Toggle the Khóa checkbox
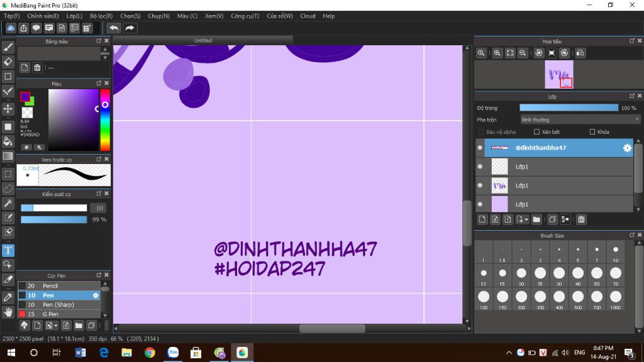The image size is (644, 362). click(x=592, y=132)
